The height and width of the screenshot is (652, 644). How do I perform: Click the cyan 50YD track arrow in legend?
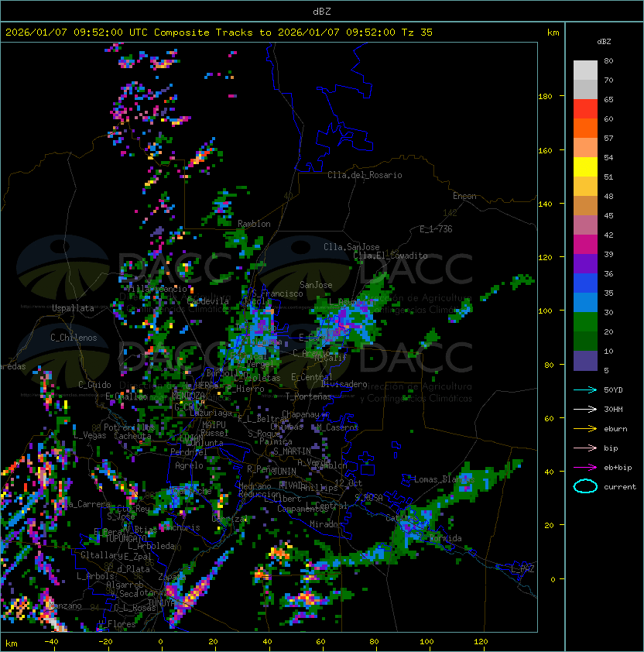(x=585, y=389)
